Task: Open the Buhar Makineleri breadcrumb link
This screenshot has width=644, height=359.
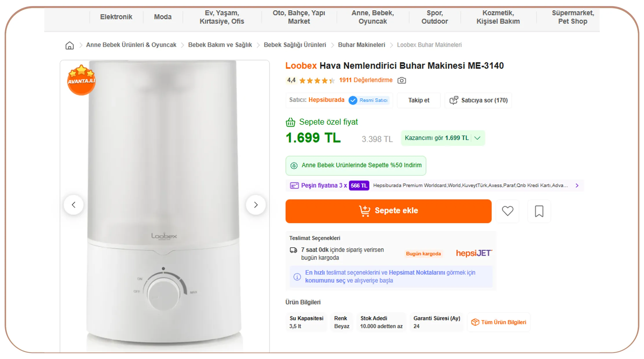Action: 362,45
